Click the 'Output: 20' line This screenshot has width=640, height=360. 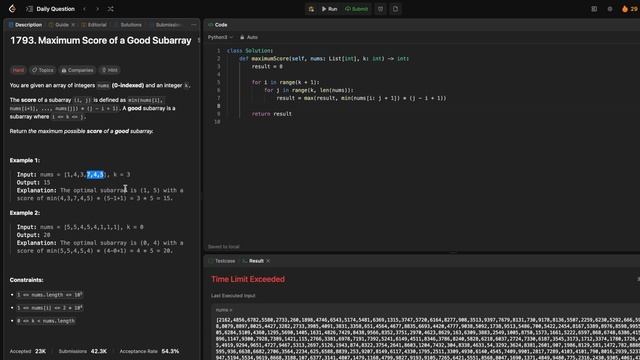pos(33,235)
